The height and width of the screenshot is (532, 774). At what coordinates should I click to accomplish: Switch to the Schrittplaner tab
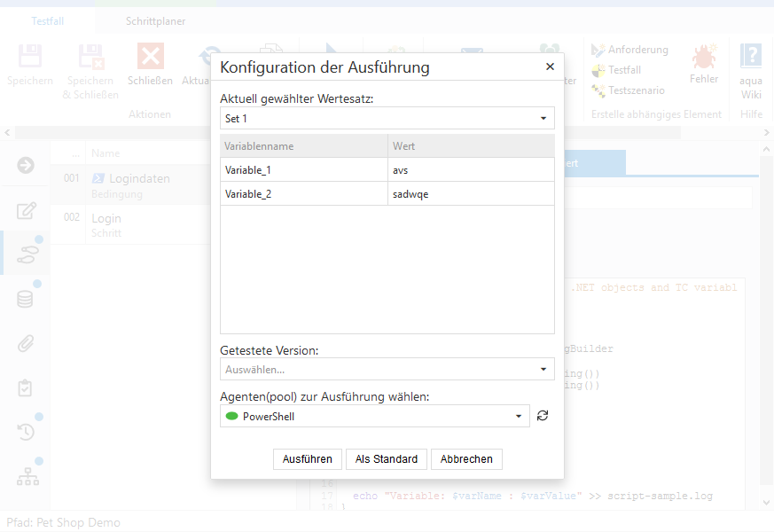(x=156, y=20)
